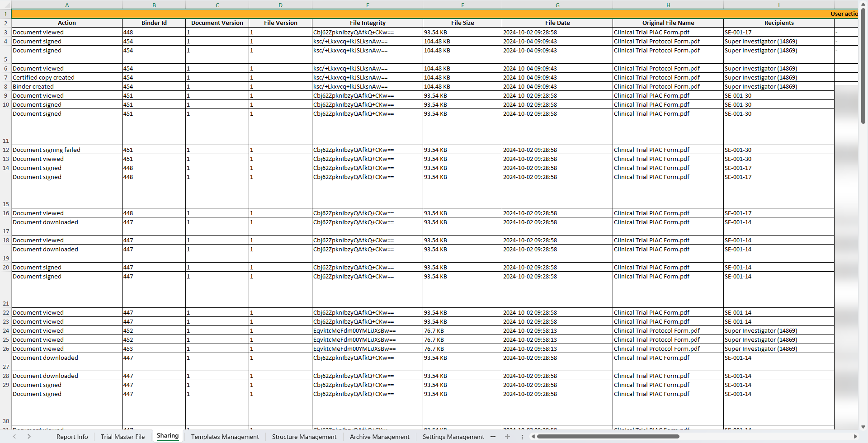The height and width of the screenshot is (443, 868).
Task: Click the horizontal scrollbar left arrow
Action: [x=533, y=437]
